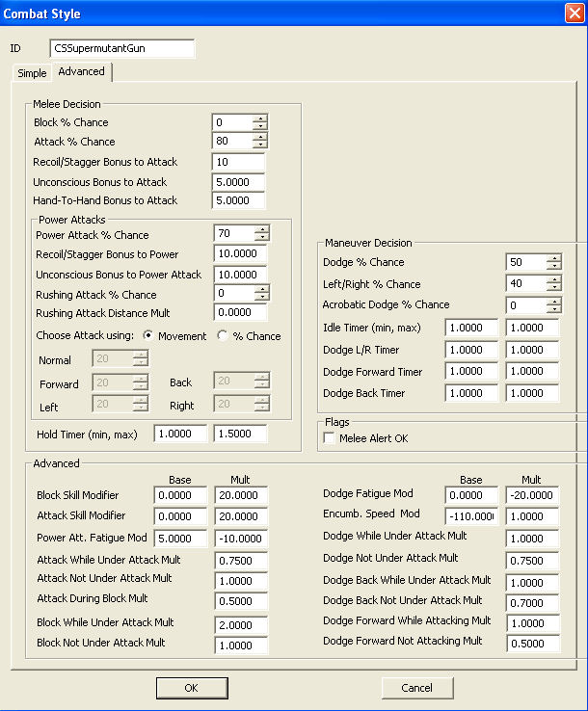This screenshot has height=711, width=588.
Task: Select % Chance radio button for attack choice
Action: point(223,335)
